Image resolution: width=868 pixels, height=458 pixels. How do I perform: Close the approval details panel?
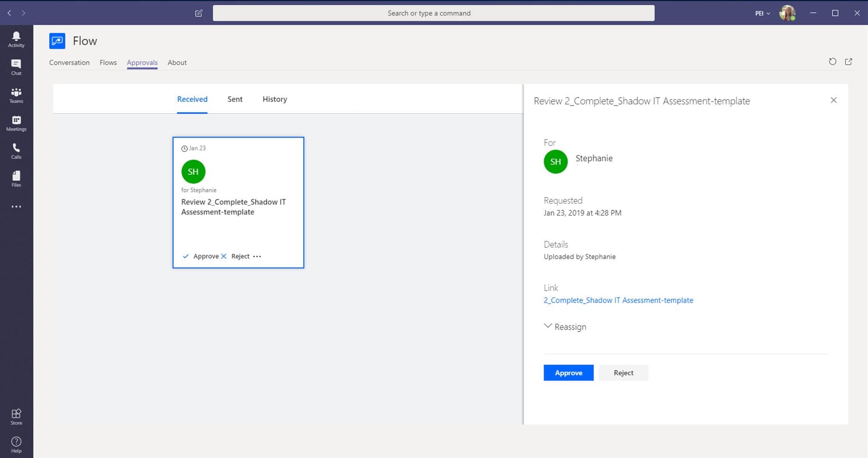click(833, 100)
